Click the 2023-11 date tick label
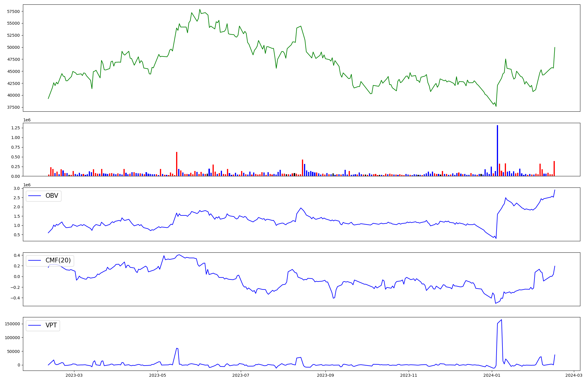 coord(409,375)
